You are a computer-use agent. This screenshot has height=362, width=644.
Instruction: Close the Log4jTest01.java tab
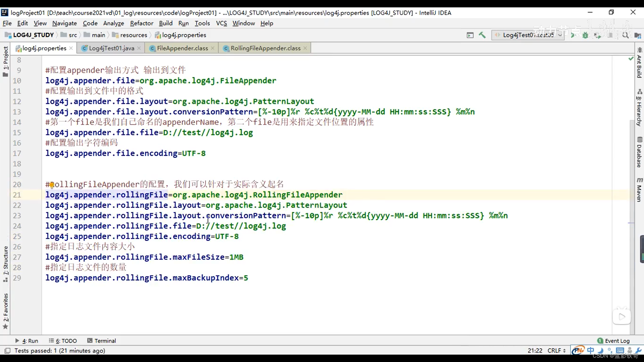139,48
